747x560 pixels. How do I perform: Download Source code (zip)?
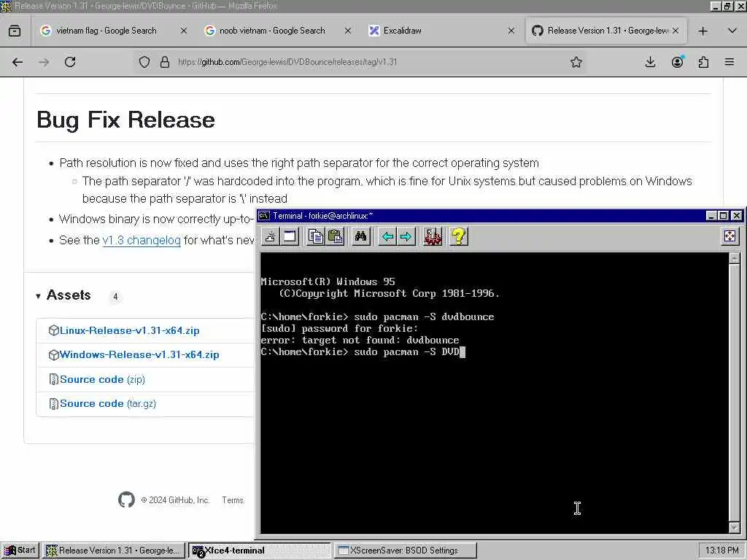(102, 379)
